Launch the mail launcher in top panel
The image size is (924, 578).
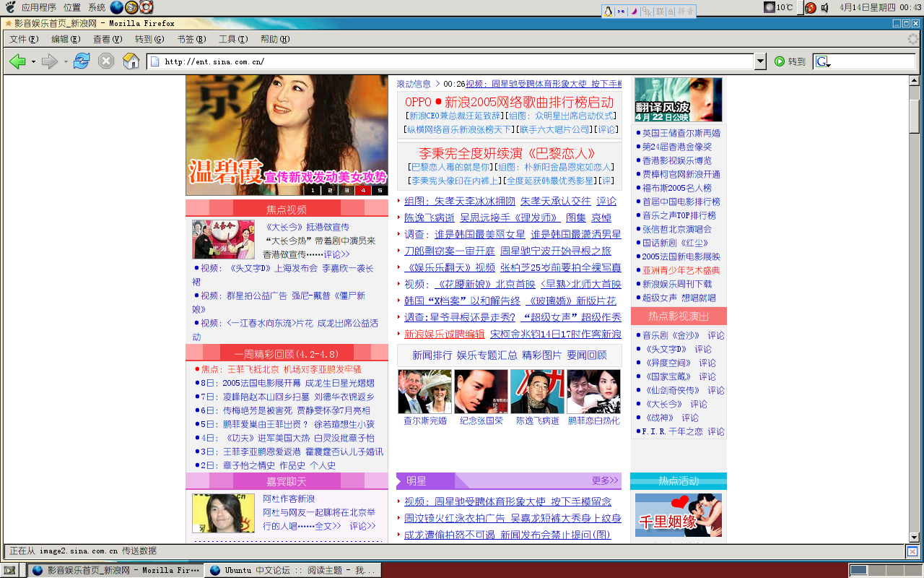click(131, 7)
